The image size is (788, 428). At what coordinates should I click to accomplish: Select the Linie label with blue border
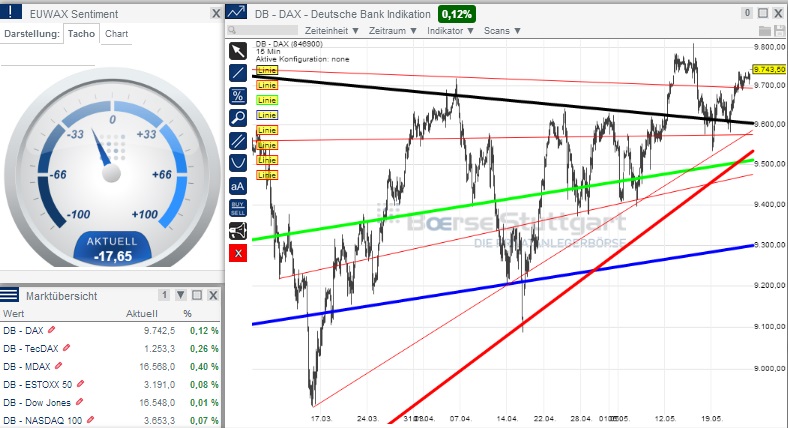pos(267,115)
